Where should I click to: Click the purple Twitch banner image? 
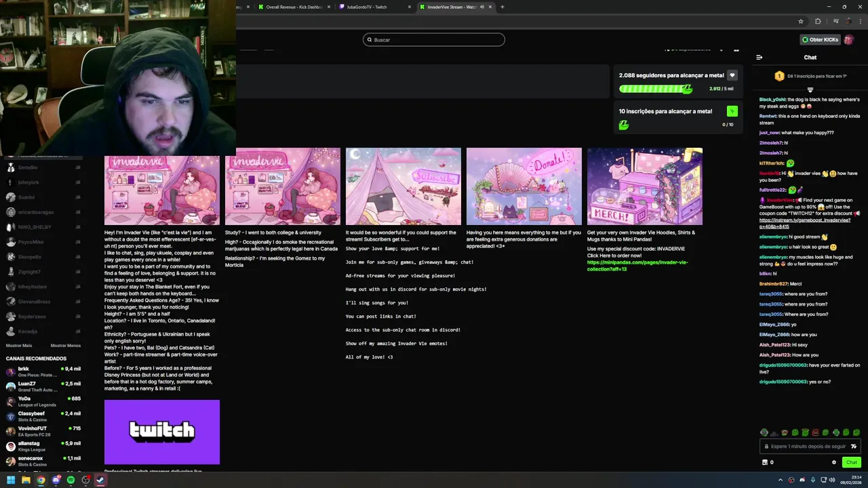162,432
